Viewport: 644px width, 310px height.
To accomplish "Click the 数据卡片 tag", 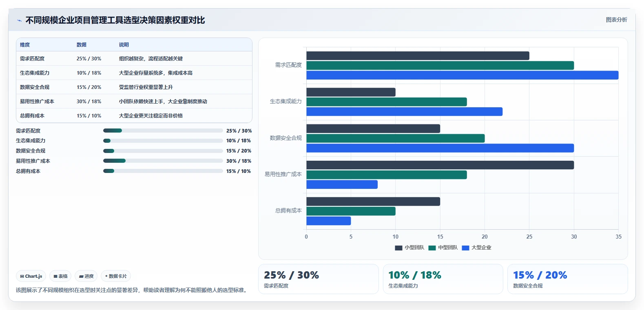I will point(116,276).
